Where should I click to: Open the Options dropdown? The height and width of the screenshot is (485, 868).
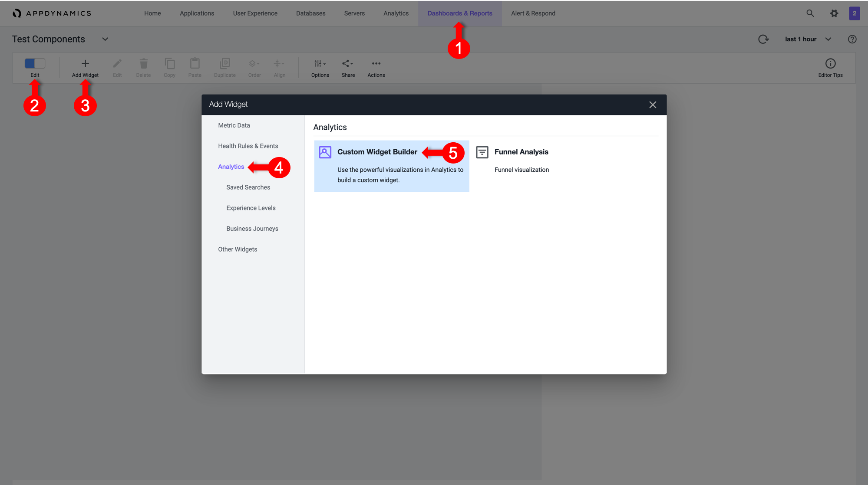[320, 68]
